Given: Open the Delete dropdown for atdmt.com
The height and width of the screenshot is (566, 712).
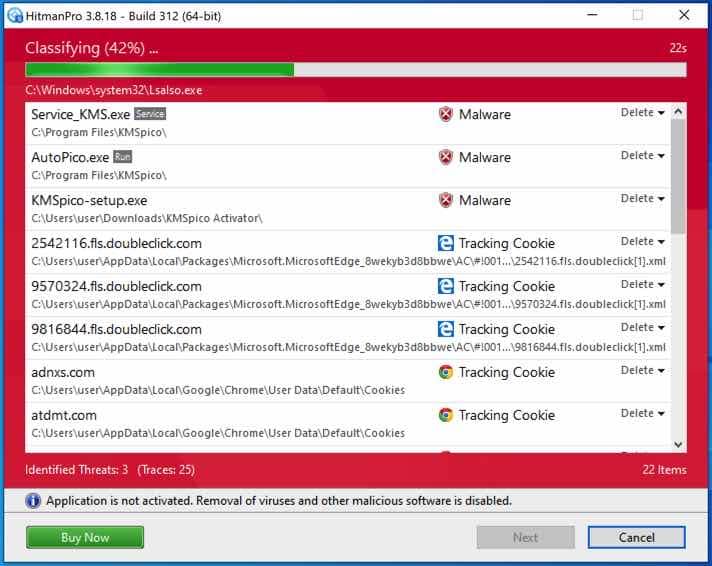Looking at the screenshot, I should tap(643, 413).
